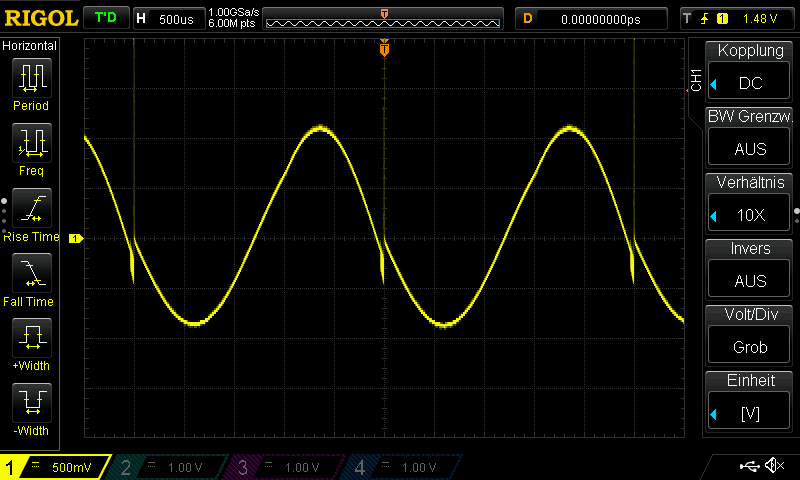Image resolution: width=800 pixels, height=480 pixels.
Task: Pick the -Width measurement icon
Action: 31,404
